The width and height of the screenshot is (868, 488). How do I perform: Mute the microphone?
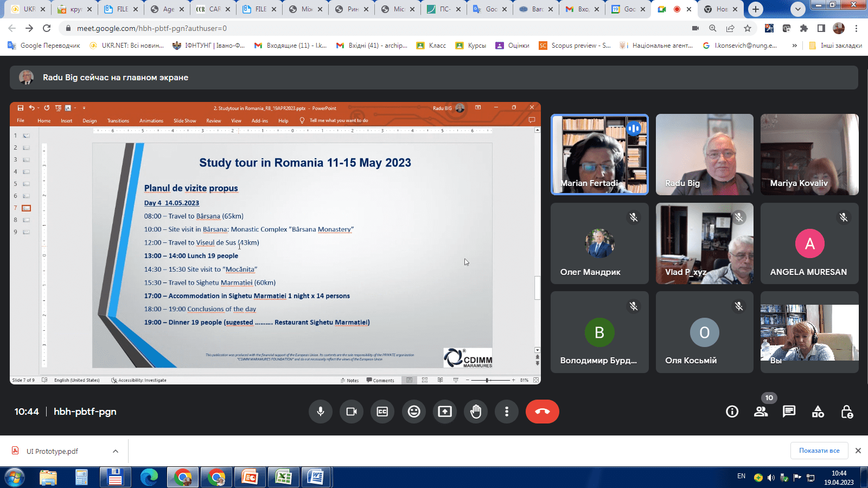click(x=321, y=412)
